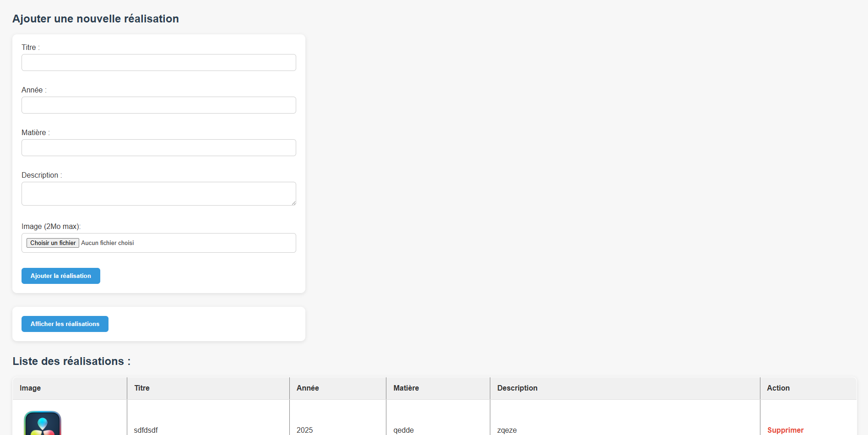Click into the Année input field

(x=158, y=105)
